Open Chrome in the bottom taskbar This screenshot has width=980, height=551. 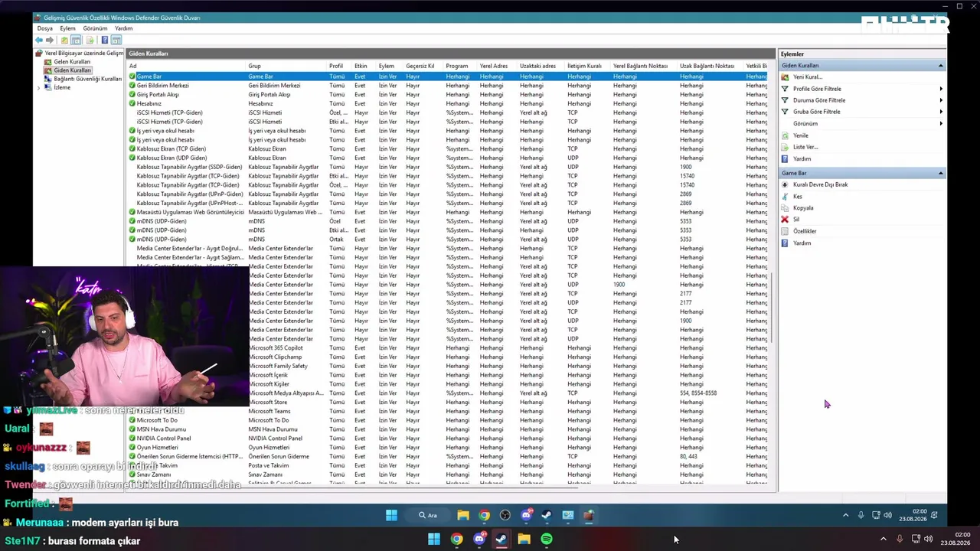[x=456, y=540]
